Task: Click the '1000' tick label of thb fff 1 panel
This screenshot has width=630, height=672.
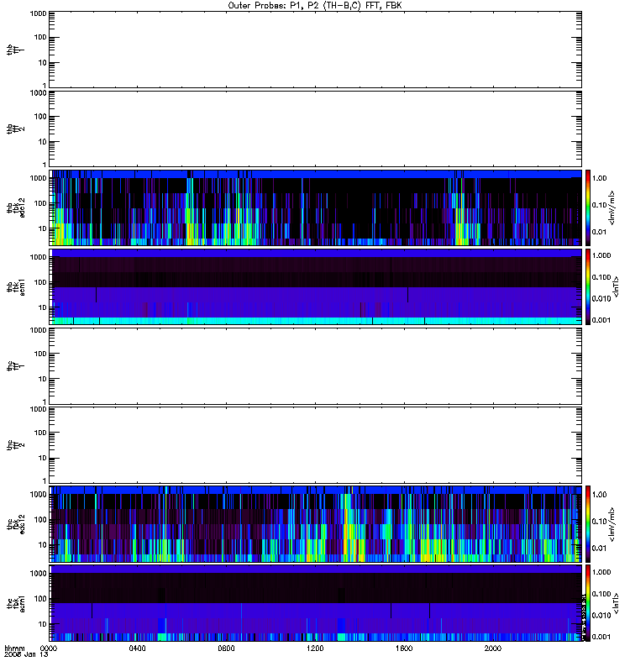Action: click(x=38, y=13)
